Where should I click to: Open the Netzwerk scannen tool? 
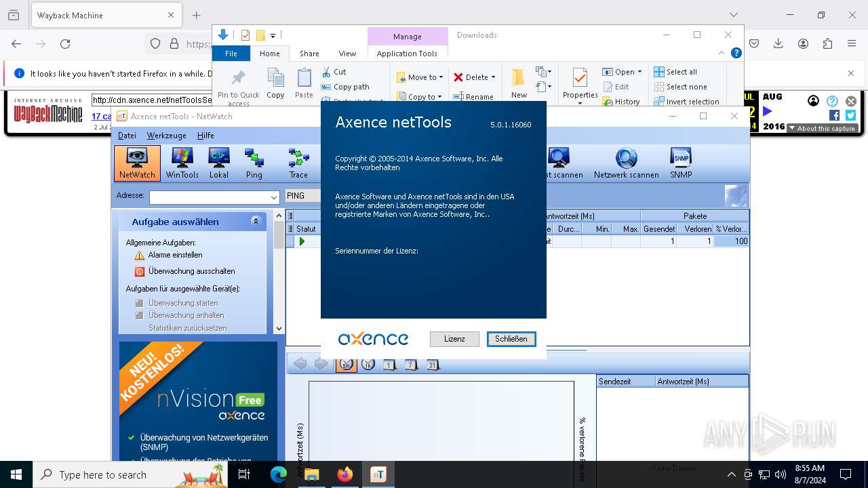(626, 163)
